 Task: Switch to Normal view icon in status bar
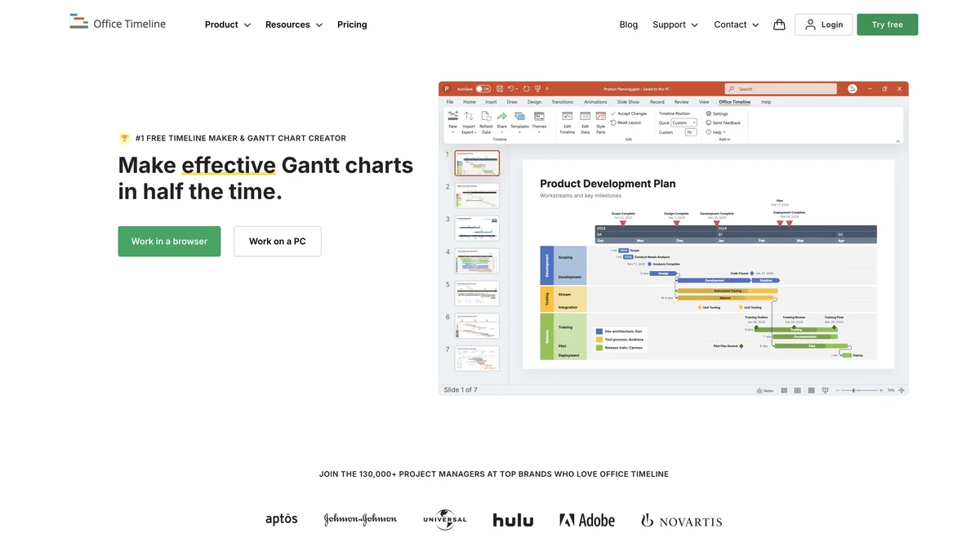click(x=784, y=390)
